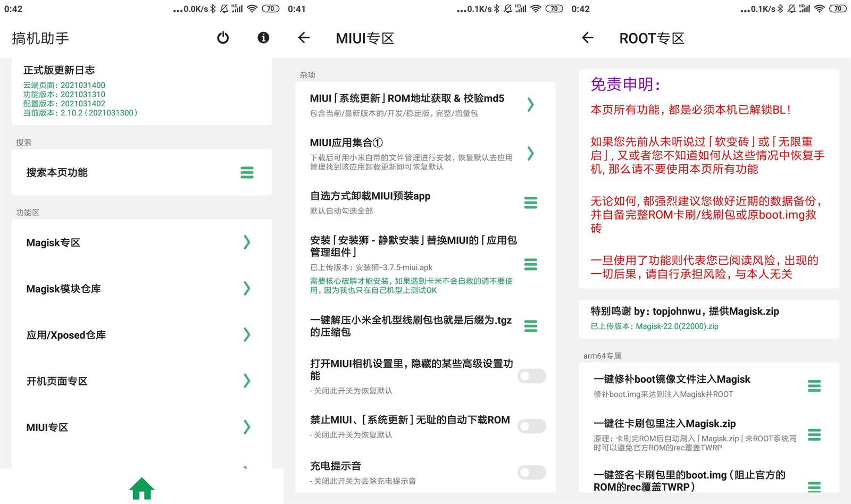
Task: Open the info (i) icon on main screen
Action: pos(263,38)
